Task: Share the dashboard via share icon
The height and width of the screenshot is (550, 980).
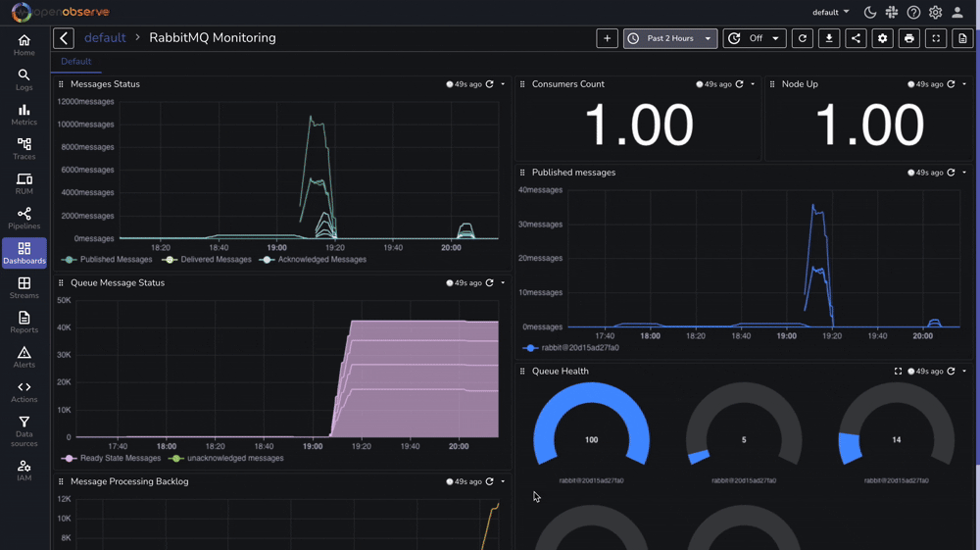Action: [856, 38]
